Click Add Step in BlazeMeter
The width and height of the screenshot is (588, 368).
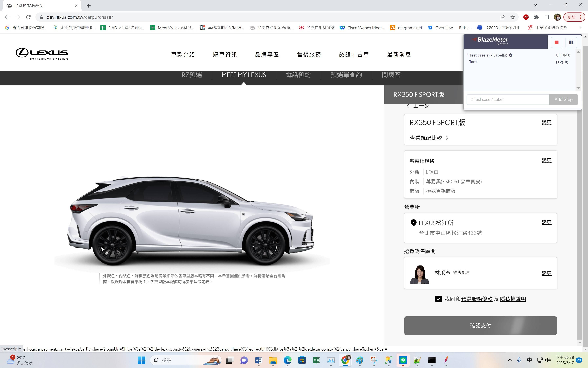563,100
